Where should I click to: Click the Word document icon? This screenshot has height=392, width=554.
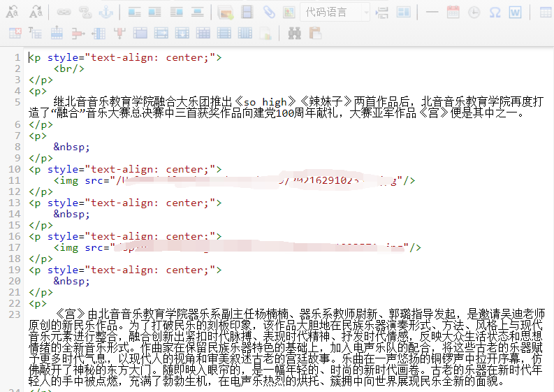[x=516, y=12]
